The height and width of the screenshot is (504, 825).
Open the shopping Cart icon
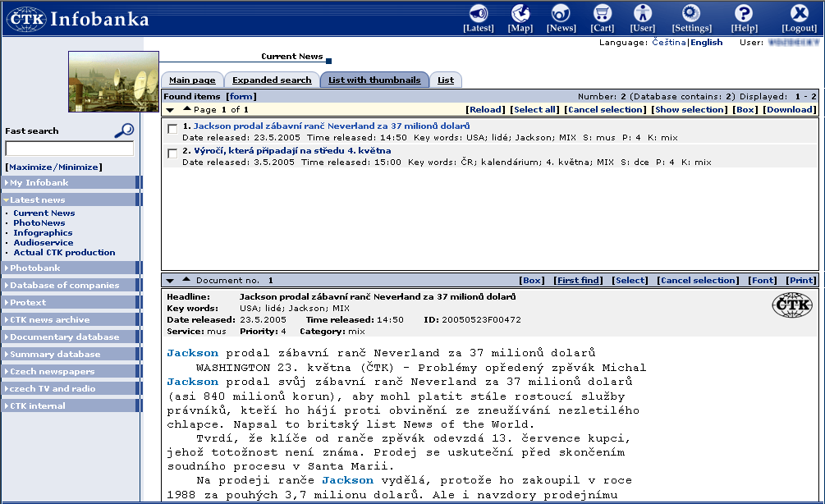(603, 13)
